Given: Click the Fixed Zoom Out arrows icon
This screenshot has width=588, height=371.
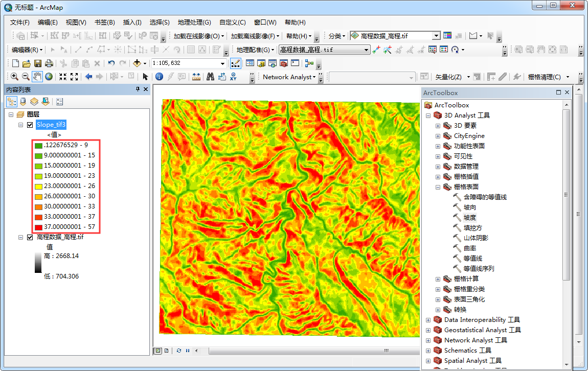Looking at the screenshot, I should click(x=74, y=77).
